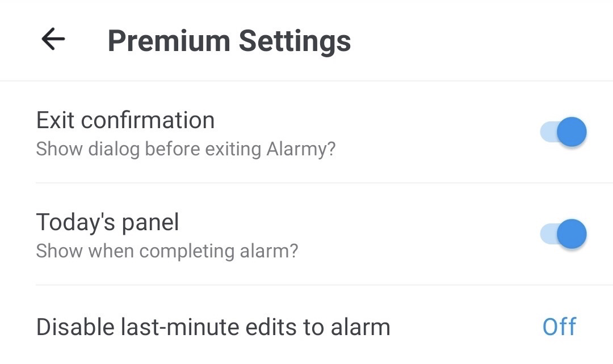Tap 'Show when completing alarm?' description
Screen dimensions: 613x364
[167, 251]
